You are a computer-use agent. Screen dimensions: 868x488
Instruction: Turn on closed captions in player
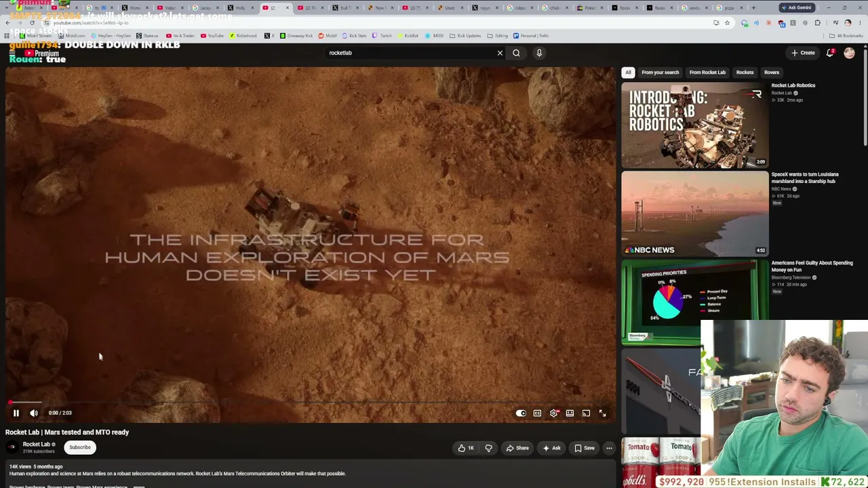pyautogui.click(x=537, y=413)
